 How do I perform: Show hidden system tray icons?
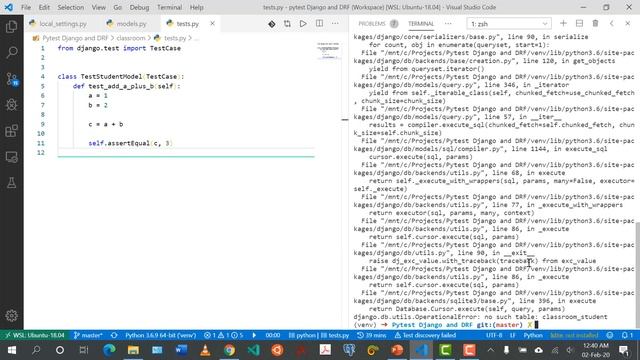pyautogui.click(x=490, y=350)
